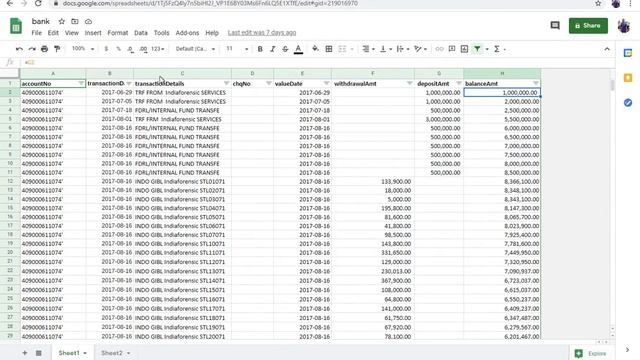Open text rotation options
This screenshot has width=640, height=360.
(420, 49)
